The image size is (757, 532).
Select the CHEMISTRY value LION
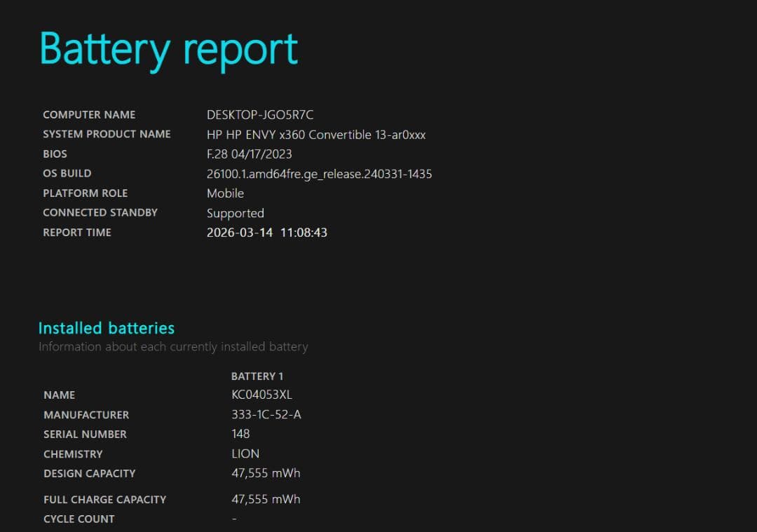tap(246, 453)
